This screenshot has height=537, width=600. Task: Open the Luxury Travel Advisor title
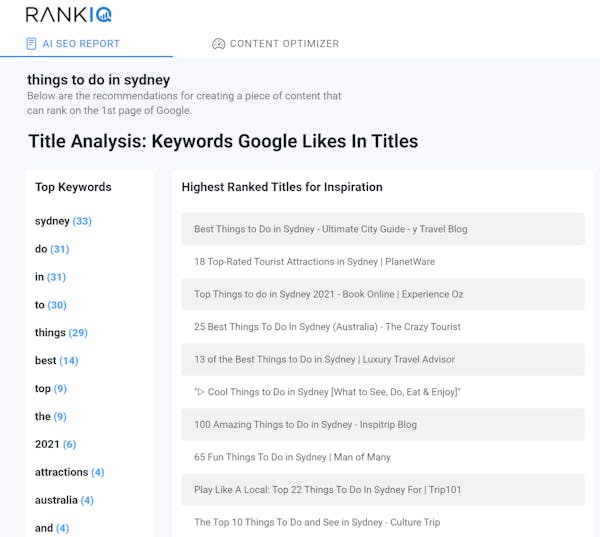(324, 359)
